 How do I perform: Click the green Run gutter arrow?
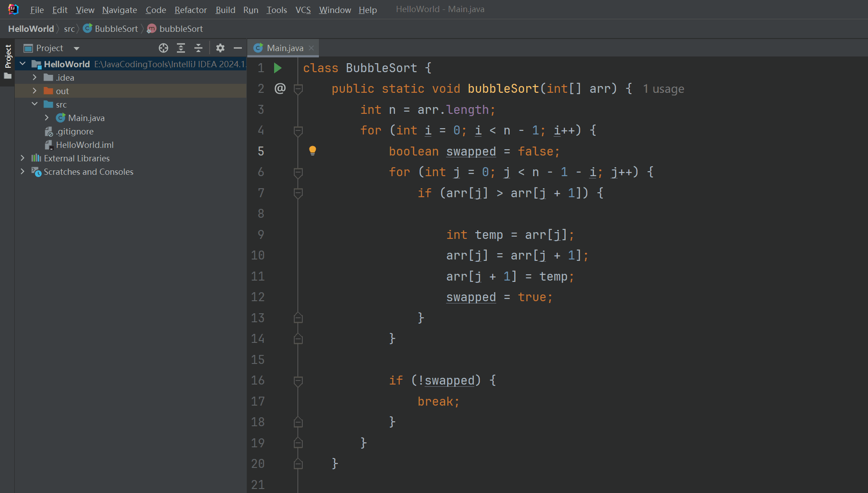[x=278, y=68]
